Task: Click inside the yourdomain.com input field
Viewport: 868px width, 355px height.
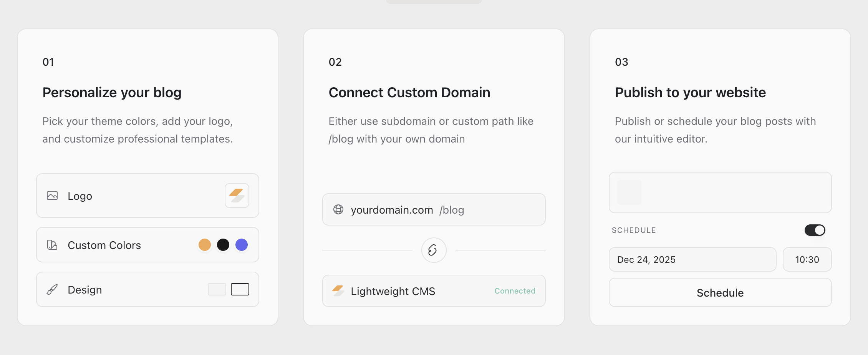Action: 391,210
